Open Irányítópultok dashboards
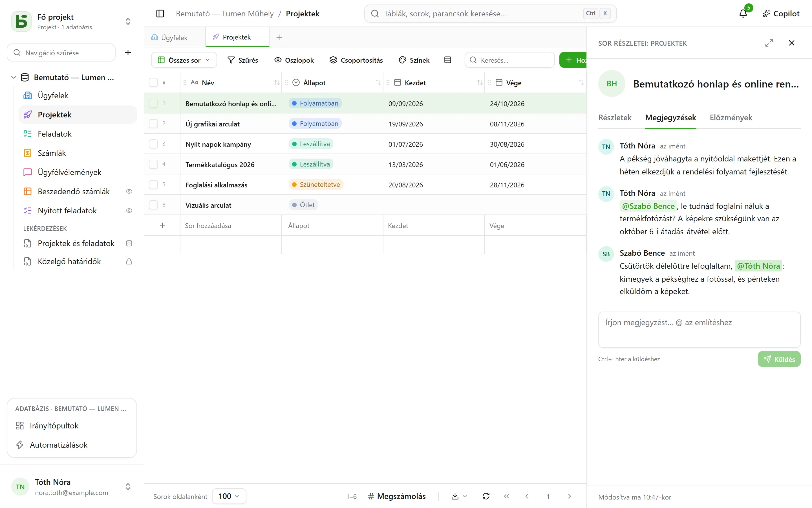The width and height of the screenshot is (812, 508). click(x=72, y=425)
